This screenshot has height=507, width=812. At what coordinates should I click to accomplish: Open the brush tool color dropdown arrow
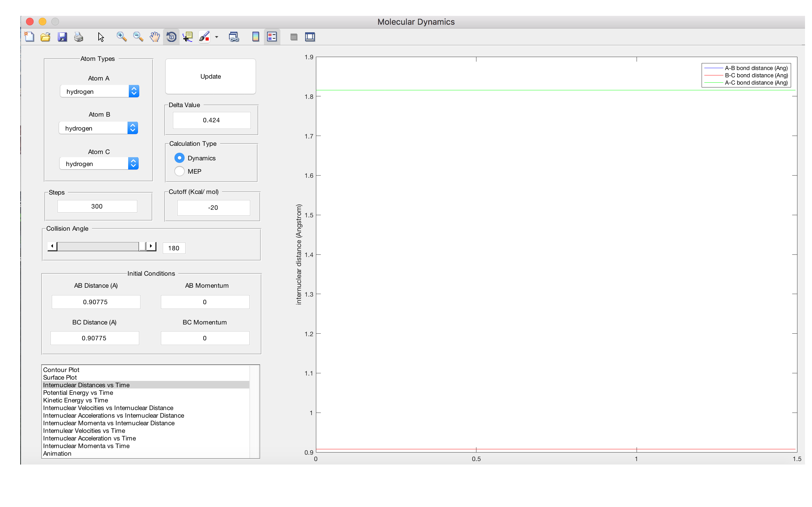[x=216, y=37]
